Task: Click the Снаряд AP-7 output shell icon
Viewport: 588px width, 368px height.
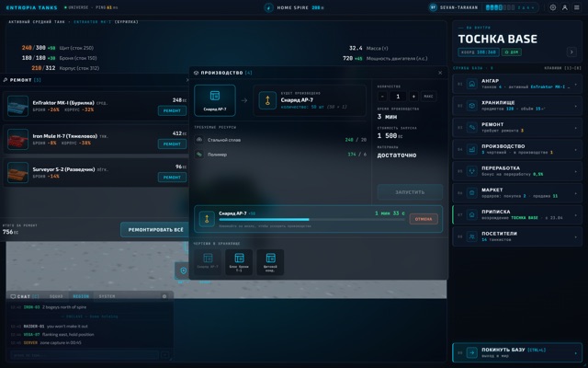Action: pyautogui.click(x=267, y=100)
